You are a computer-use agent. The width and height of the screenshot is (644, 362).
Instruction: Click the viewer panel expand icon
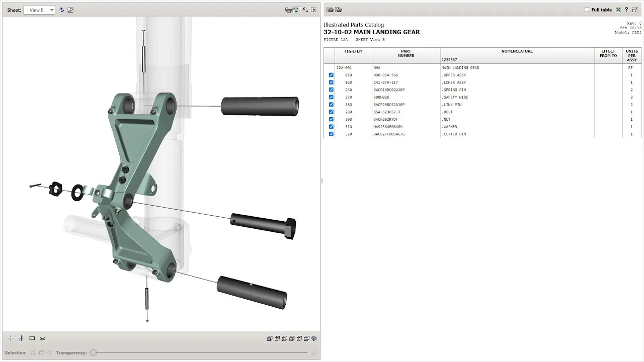click(313, 10)
